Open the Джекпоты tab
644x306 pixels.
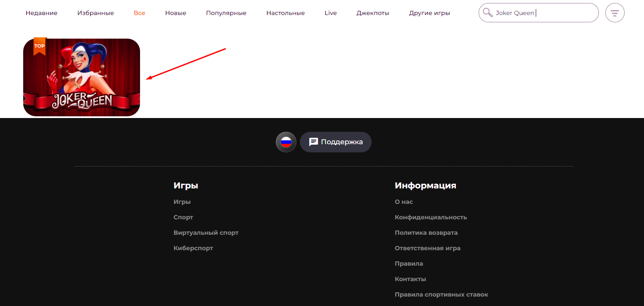(373, 13)
